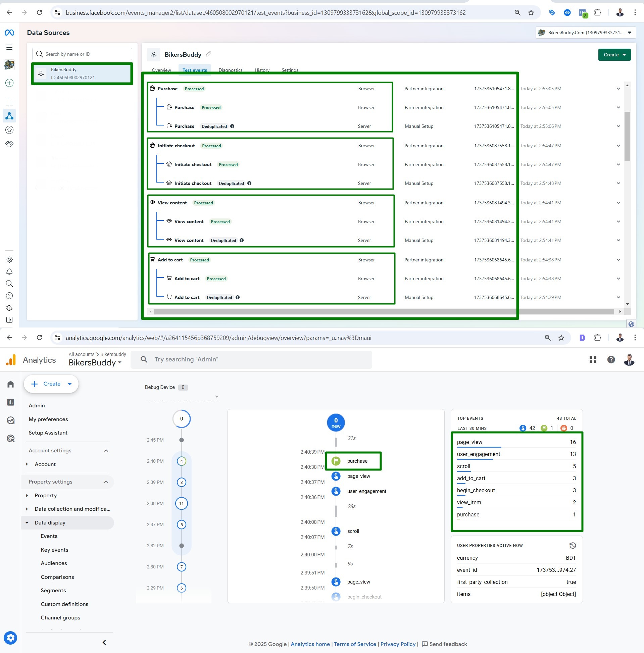This screenshot has height=653, width=644.
Task: Click the Privacy Policy footer link
Action: [x=398, y=644]
